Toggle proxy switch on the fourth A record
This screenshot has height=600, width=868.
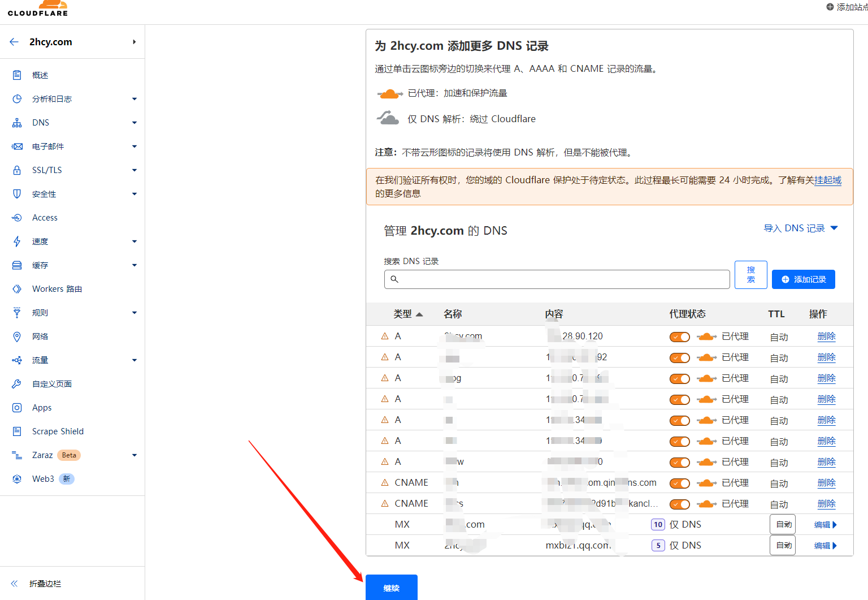click(x=680, y=400)
